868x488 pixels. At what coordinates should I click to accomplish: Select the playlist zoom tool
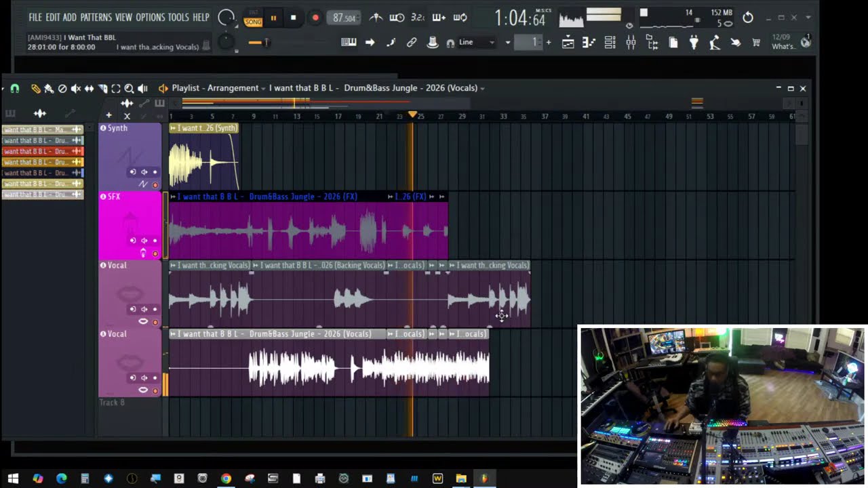[x=129, y=88]
